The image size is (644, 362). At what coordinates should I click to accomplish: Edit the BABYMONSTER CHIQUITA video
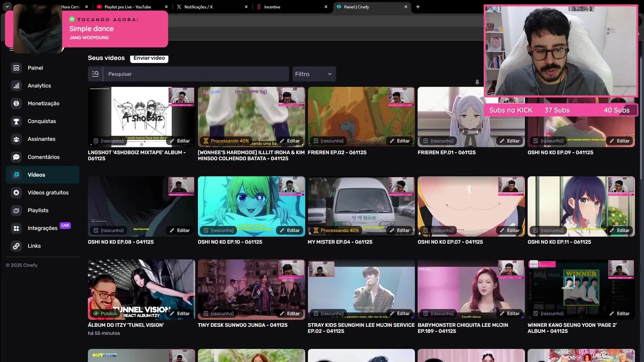(x=509, y=314)
